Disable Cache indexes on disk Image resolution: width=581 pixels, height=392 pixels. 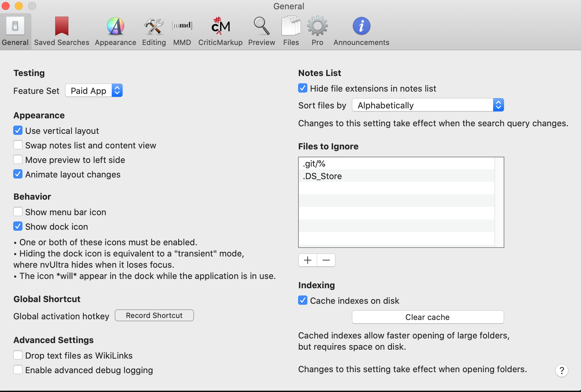click(x=303, y=300)
